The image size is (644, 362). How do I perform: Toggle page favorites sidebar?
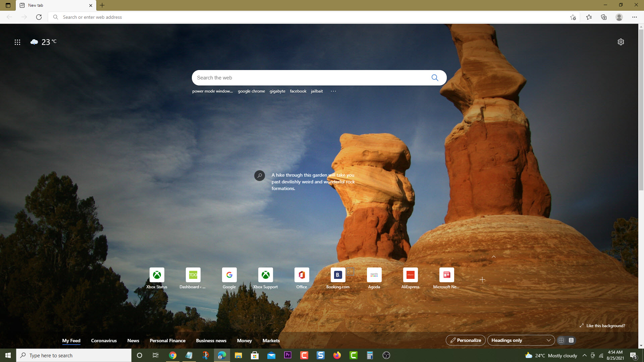pyautogui.click(x=589, y=17)
